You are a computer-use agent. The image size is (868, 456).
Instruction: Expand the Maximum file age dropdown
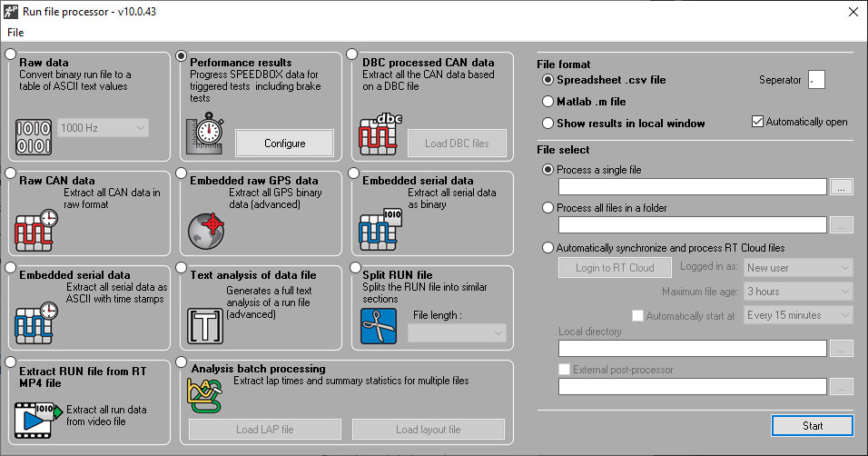(798, 292)
